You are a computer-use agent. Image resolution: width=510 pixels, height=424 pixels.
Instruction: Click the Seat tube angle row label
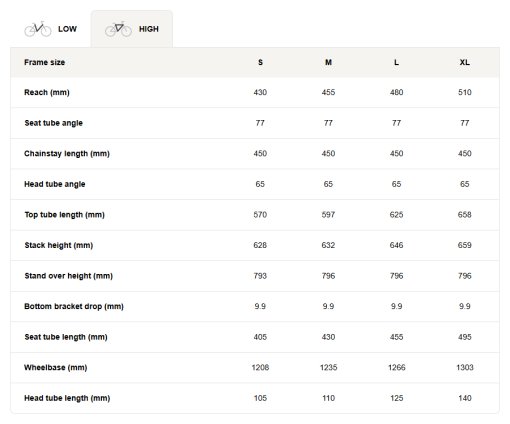coord(53,123)
